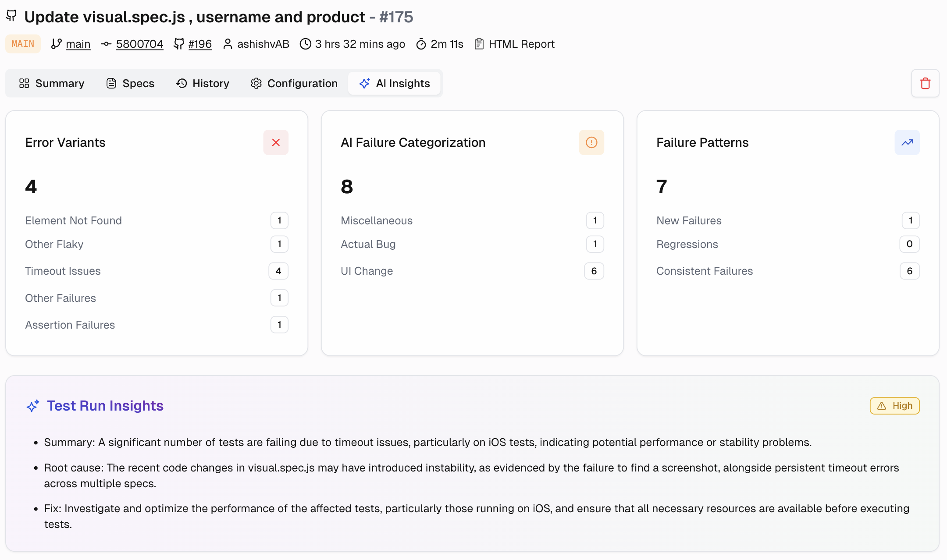Click the sparkle icon beside Test Run Insights
Screen dimensions: 947x560
[x=33, y=406]
